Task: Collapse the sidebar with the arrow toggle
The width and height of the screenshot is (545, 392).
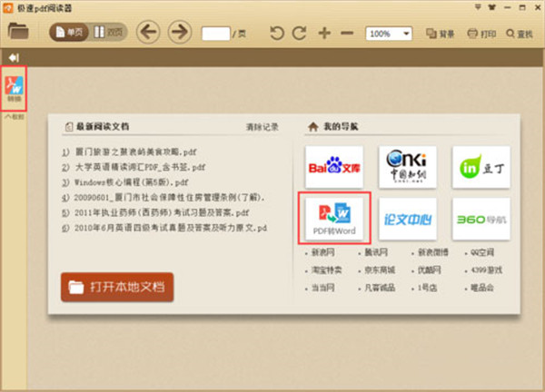Action: tap(14, 57)
